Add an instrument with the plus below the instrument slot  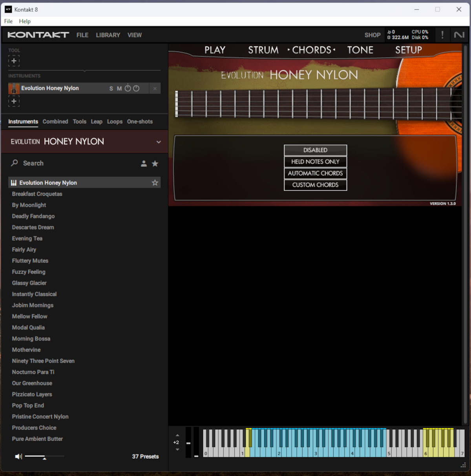click(14, 101)
